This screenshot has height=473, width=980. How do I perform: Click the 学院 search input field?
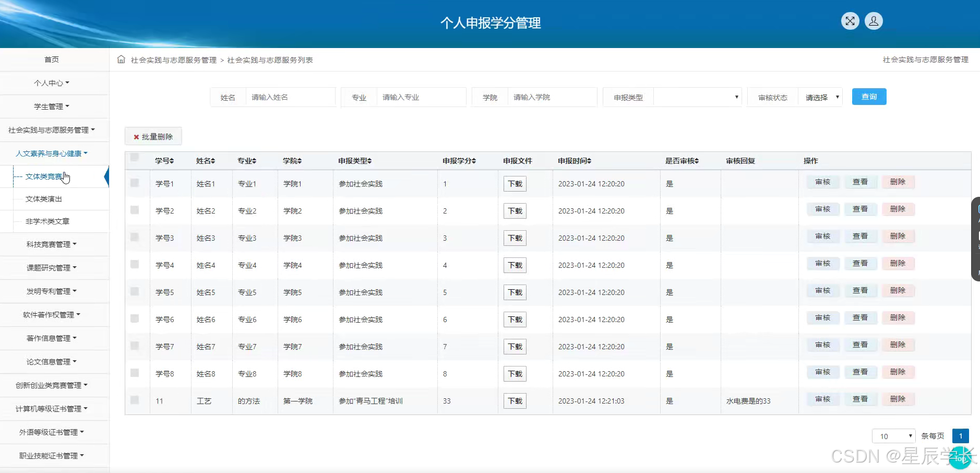552,97
